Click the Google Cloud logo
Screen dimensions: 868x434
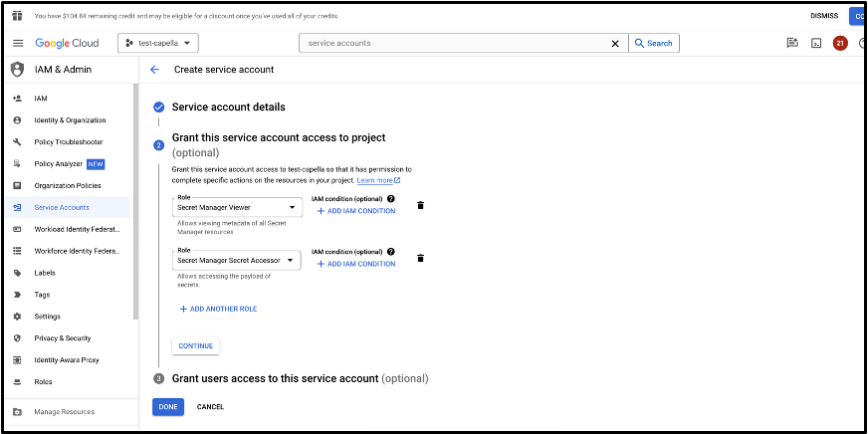point(67,43)
